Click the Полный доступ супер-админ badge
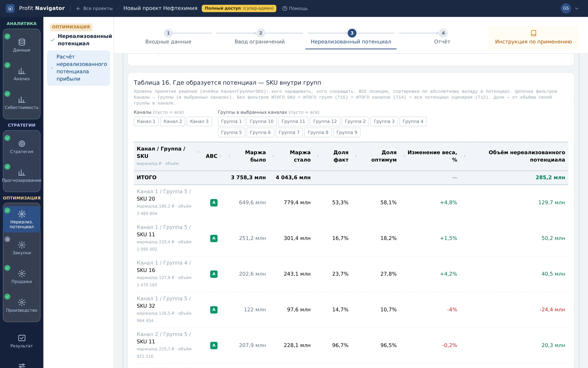The image size is (588, 368). pyautogui.click(x=239, y=8)
